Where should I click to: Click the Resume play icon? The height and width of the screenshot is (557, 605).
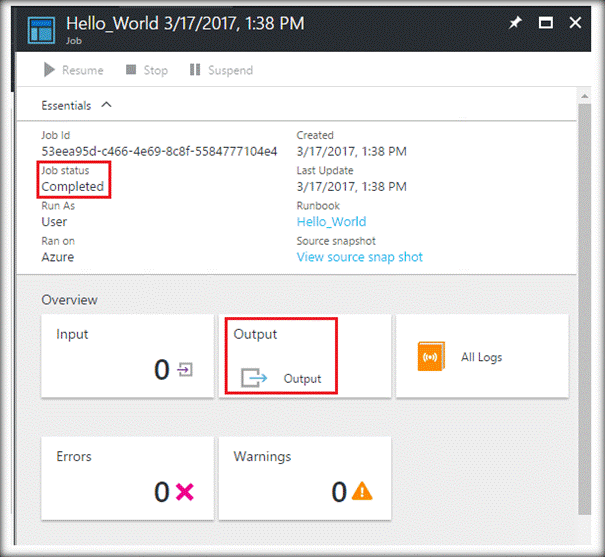click(49, 70)
